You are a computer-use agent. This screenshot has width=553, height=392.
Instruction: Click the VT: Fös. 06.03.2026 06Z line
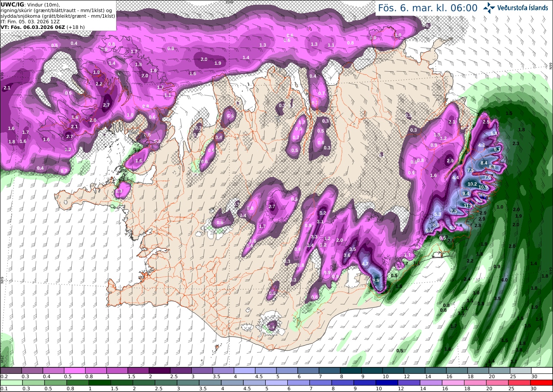pyautogui.click(x=43, y=27)
